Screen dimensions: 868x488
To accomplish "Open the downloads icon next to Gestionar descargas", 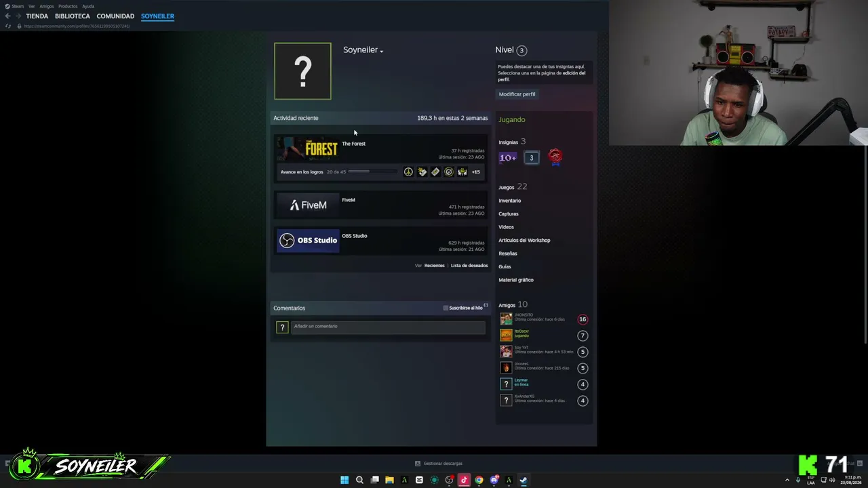I will click(x=418, y=464).
